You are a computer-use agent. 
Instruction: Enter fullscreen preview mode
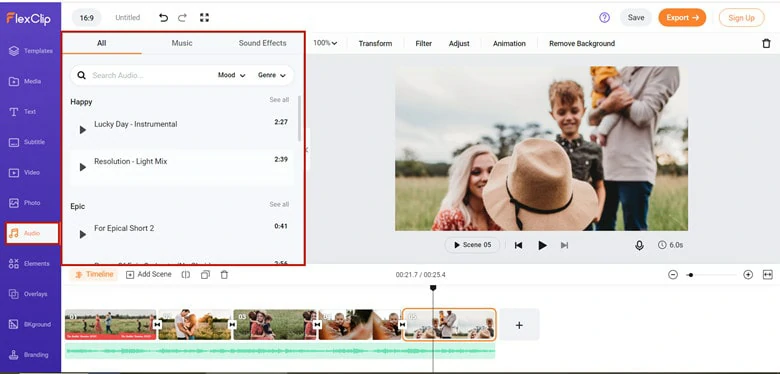pos(204,17)
